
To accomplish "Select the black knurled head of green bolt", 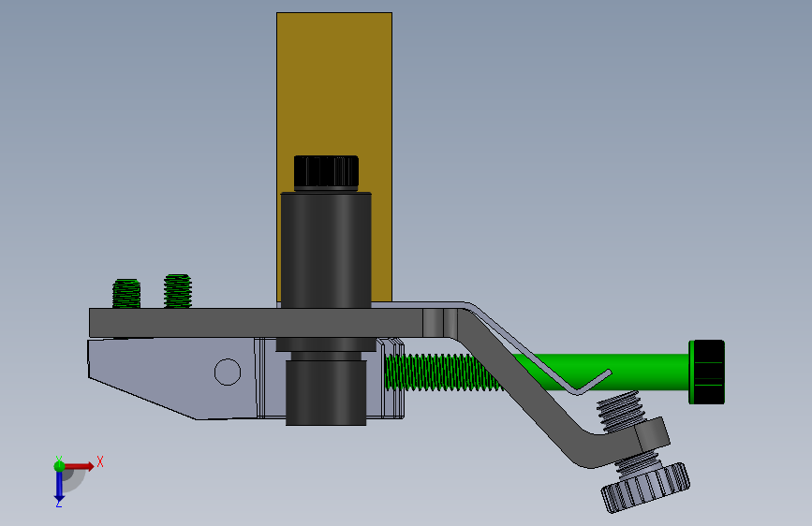I will pos(706,372).
